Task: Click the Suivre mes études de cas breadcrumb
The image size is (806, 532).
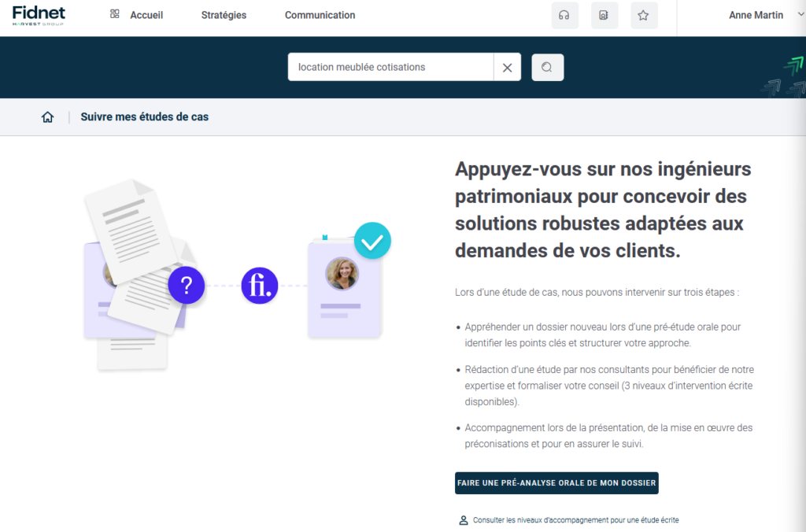Action: point(145,116)
